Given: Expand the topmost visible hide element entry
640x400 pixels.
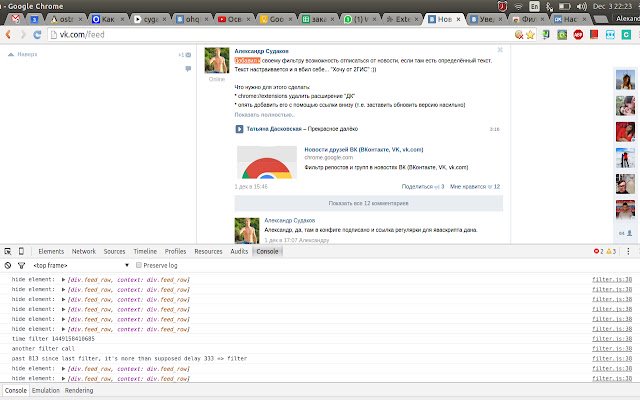Looking at the screenshot, I should click(x=63, y=280).
